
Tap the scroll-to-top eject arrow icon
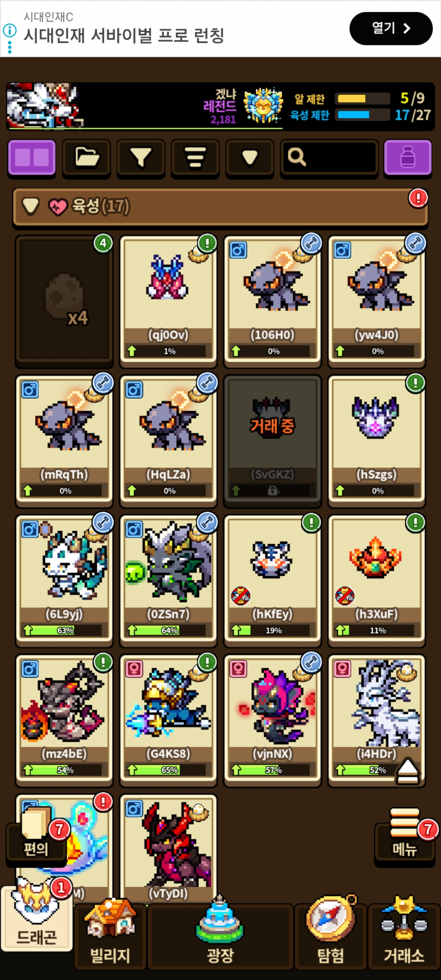click(408, 771)
